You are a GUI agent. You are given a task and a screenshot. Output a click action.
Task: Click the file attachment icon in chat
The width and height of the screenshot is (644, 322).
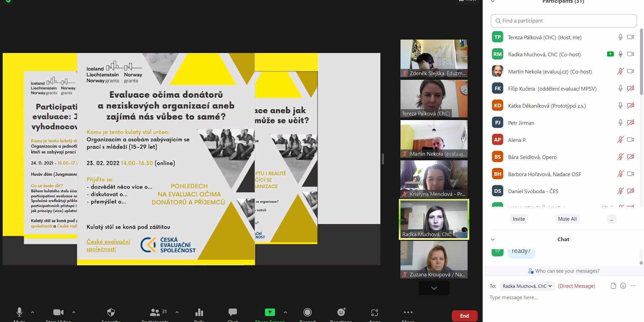(613, 286)
